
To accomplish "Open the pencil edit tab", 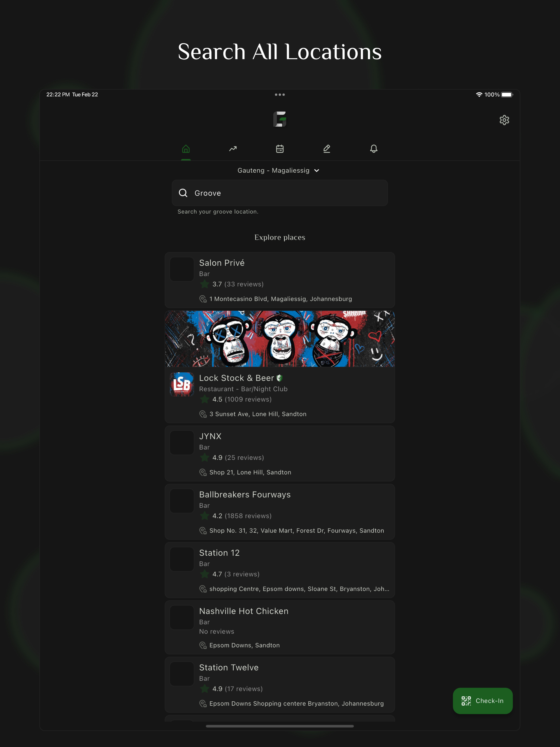I will 327,148.
